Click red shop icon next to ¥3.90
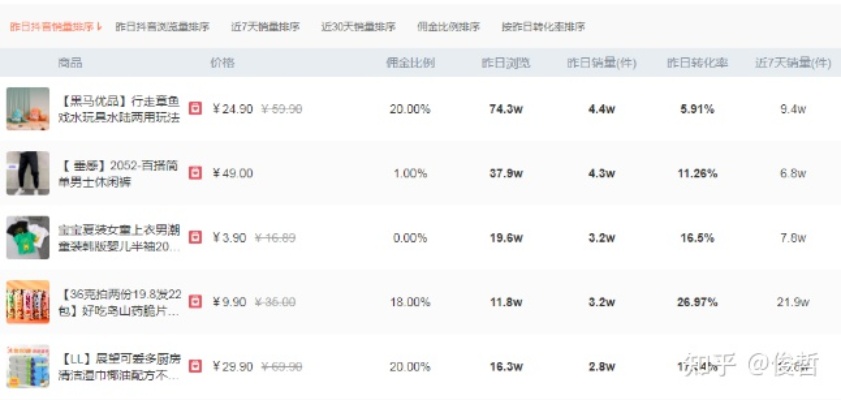The height and width of the screenshot is (400, 841). click(196, 238)
